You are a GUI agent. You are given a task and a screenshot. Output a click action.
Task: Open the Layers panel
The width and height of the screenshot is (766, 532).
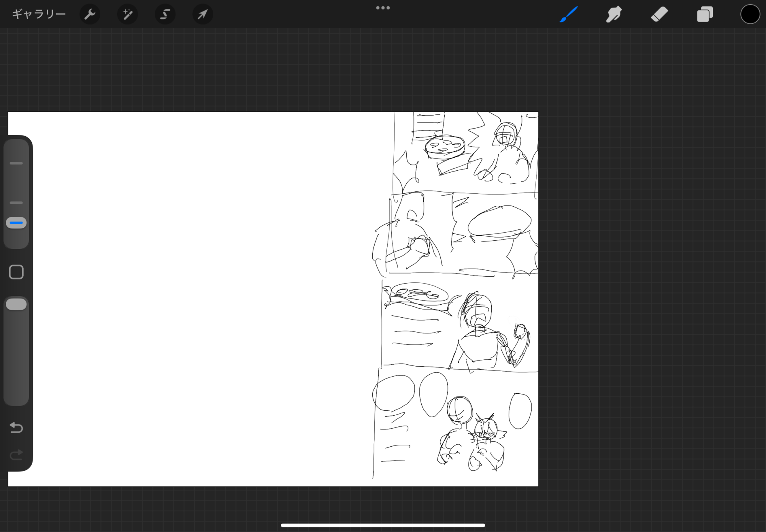[x=705, y=15]
